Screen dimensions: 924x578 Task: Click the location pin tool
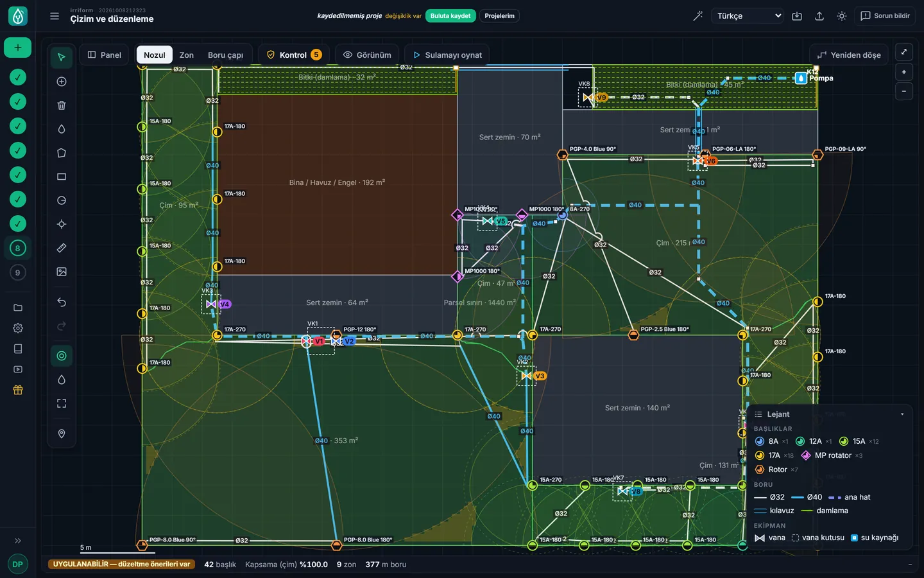click(x=62, y=433)
